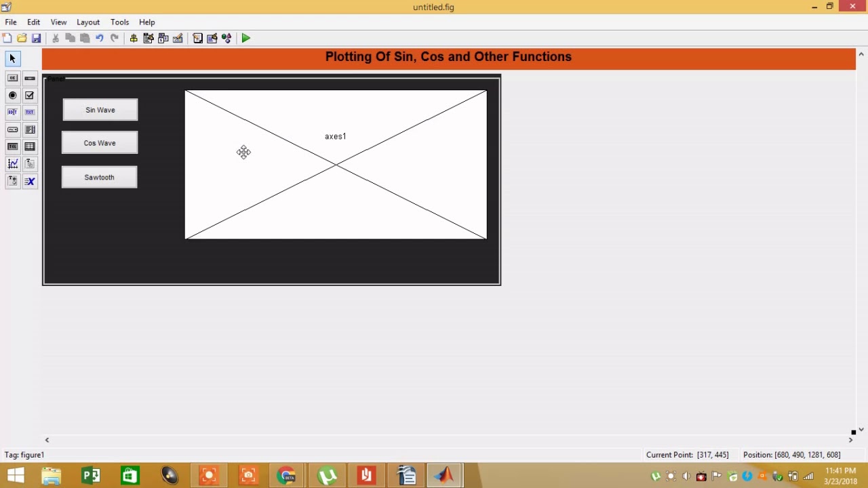Grab the figure resize handle at bottom-right corner
Viewport: 868px width, 488px height.
pyautogui.click(x=853, y=432)
